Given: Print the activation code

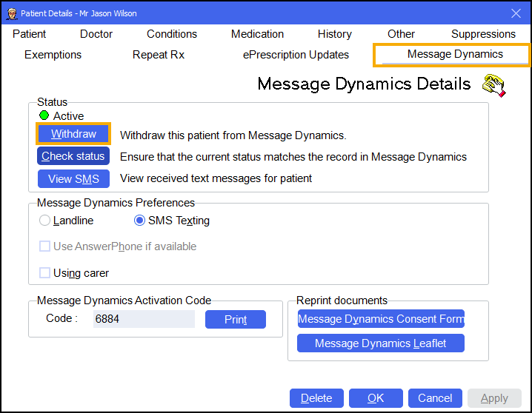Looking at the screenshot, I should (236, 319).
